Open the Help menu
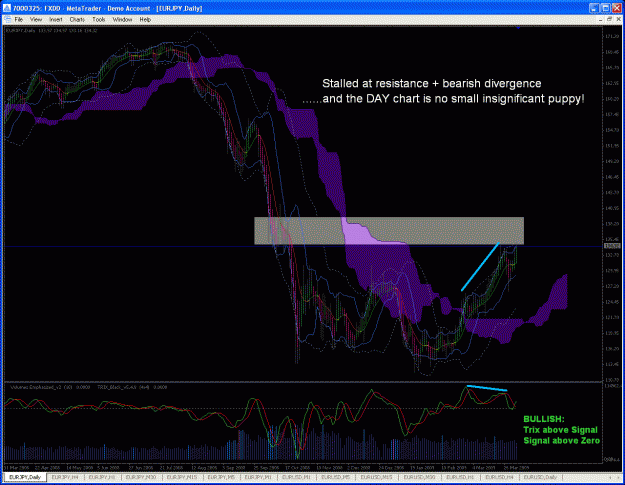 click(x=145, y=19)
